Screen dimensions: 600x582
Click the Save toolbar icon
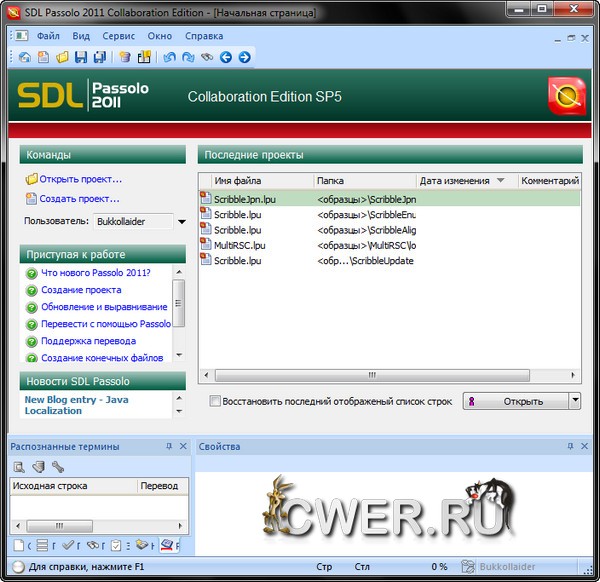[x=80, y=57]
